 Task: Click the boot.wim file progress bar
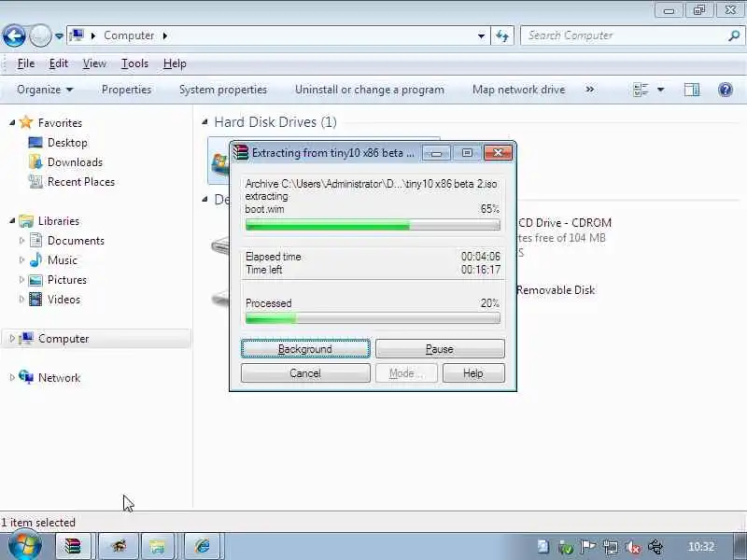373,225
